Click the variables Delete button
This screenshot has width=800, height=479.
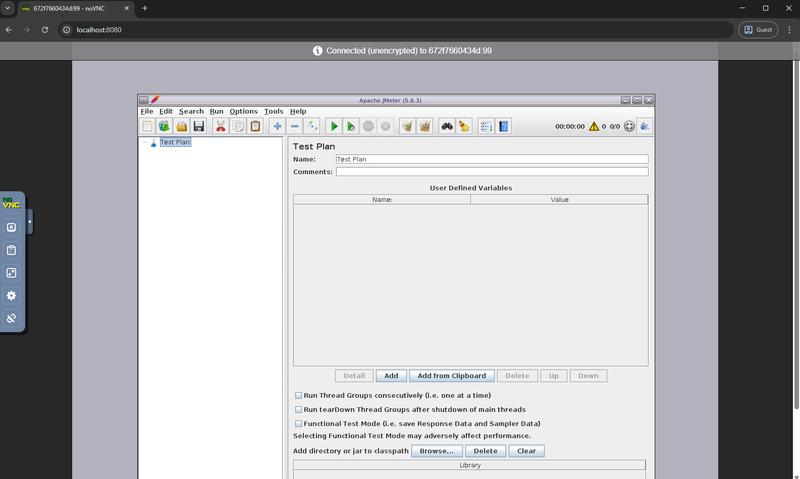point(517,376)
